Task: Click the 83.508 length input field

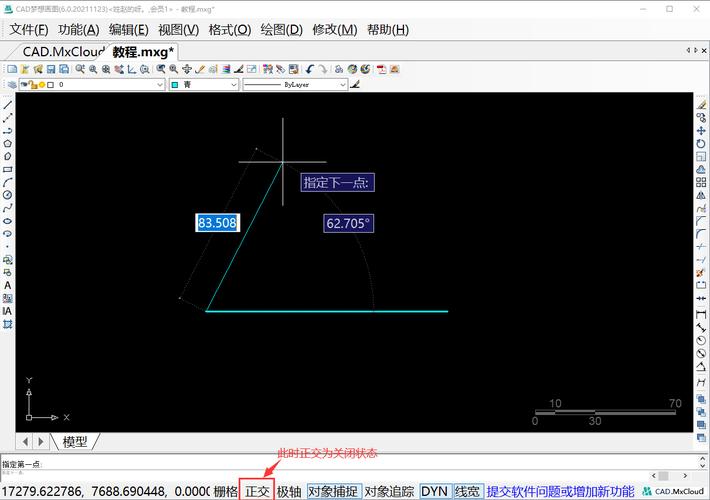Action: (217, 223)
